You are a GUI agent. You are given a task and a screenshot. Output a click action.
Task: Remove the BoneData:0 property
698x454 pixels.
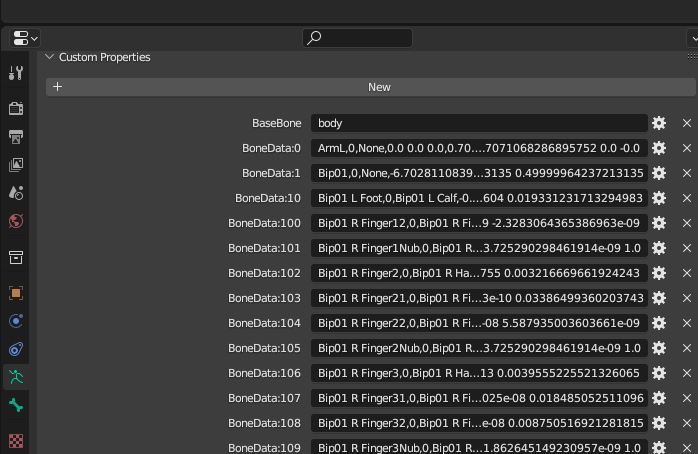[x=687, y=148]
